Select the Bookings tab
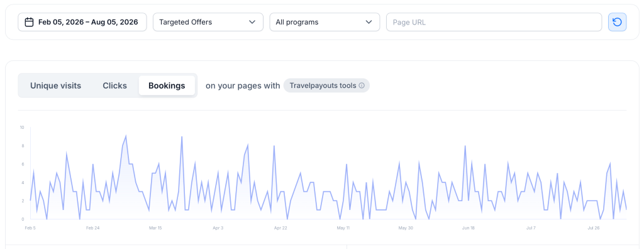 [x=167, y=86]
